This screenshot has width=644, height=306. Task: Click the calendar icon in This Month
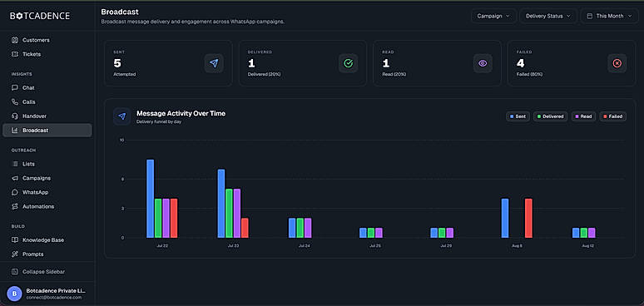point(590,16)
